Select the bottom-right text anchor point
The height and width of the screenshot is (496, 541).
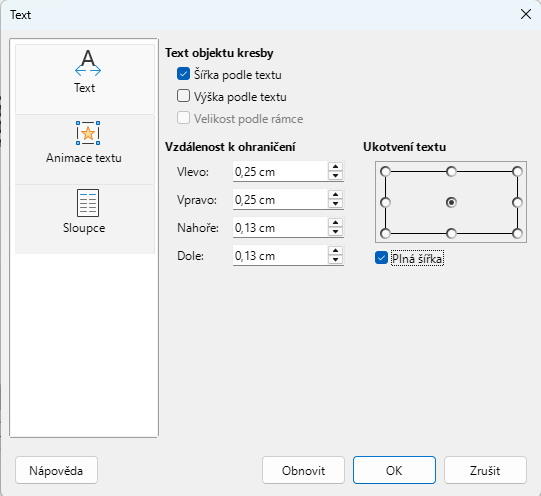pos(517,234)
